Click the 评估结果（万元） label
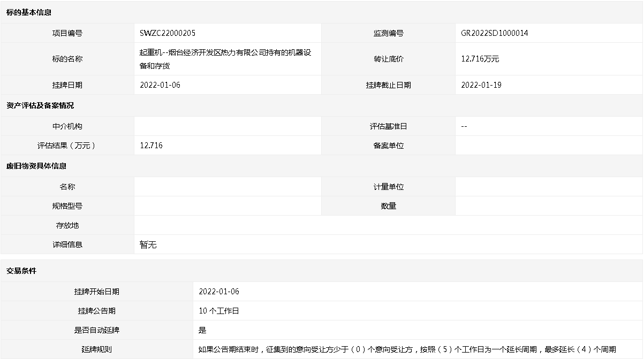The width and height of the screenshot is (644, 359). tap(67, 146)
